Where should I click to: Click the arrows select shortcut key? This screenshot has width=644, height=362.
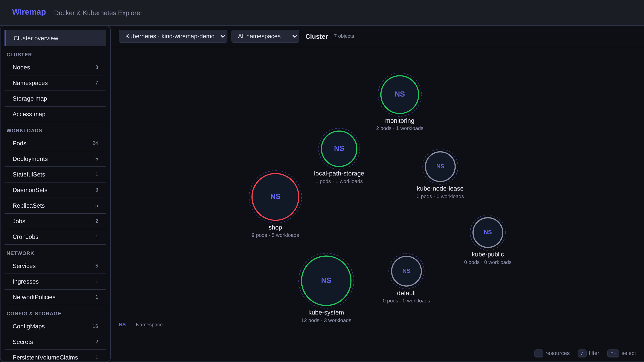(x=613, y=353)
